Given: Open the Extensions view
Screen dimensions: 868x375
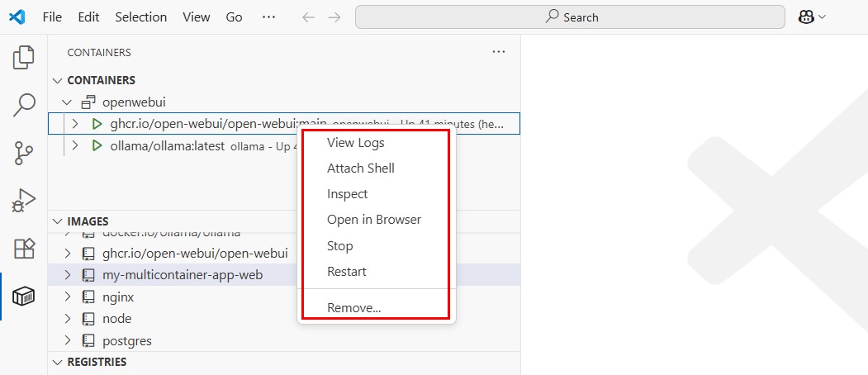Looking at the screenshot, I should [x=24, y=249].
